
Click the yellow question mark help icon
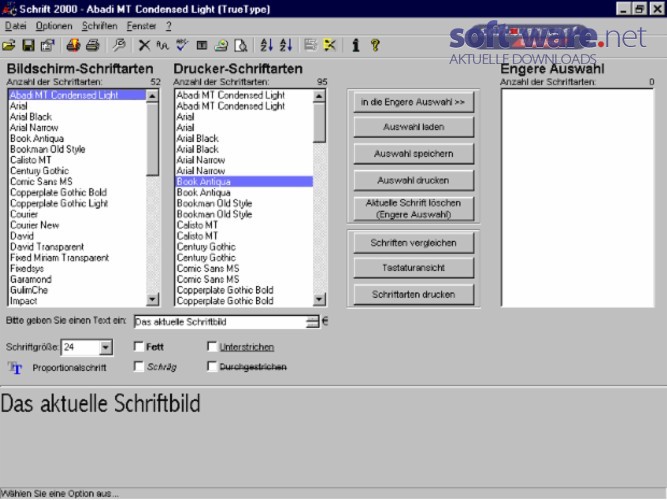(x=375, y=45)
